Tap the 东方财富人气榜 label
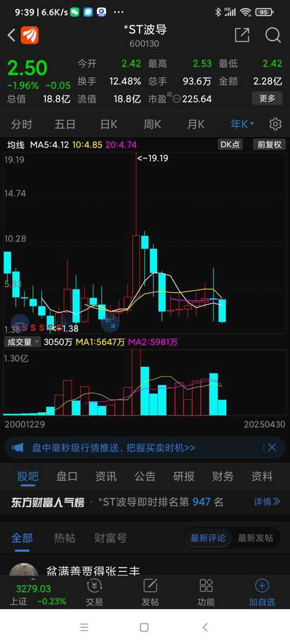This screenshot has height=644, width=290. click(x=48, y=502)
